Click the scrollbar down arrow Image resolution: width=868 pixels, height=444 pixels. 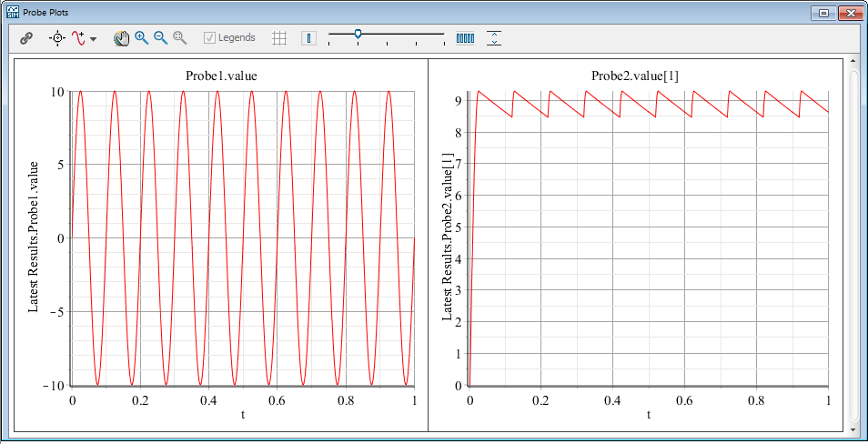click(x=853, y=429)
